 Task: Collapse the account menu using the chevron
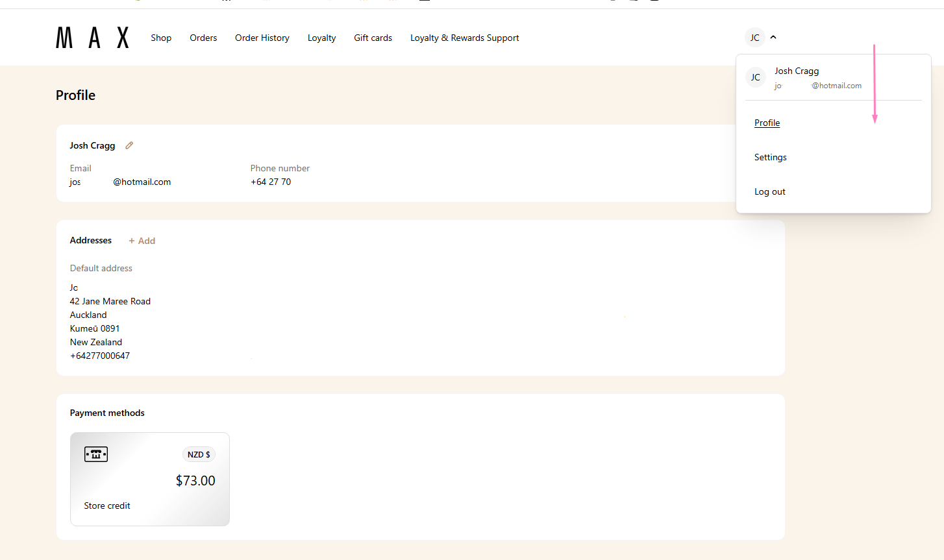click(773, 38)
